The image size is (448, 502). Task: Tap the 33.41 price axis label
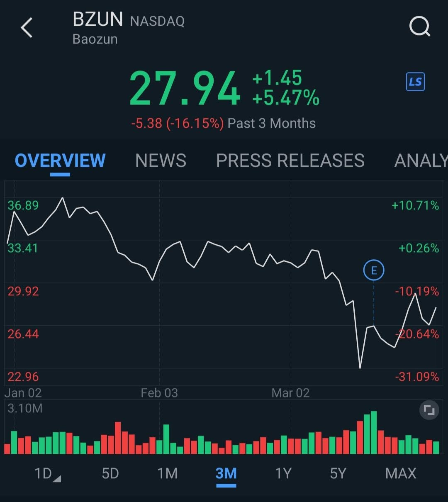[23, 248]
